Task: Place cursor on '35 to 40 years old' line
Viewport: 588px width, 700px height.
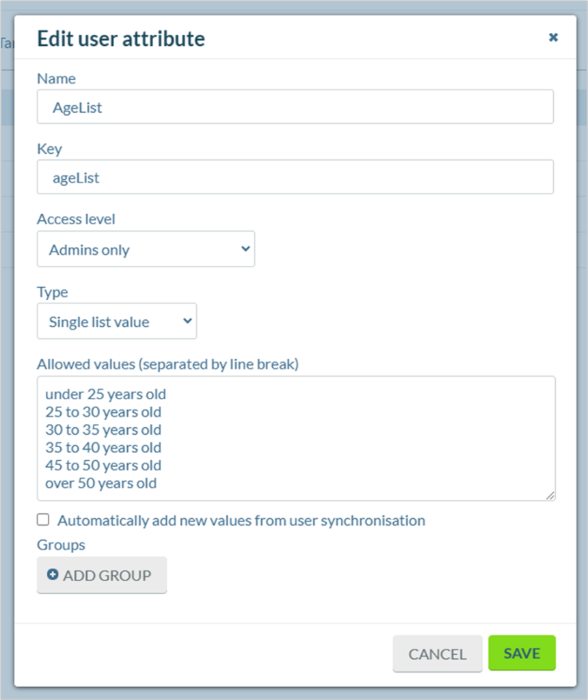Action: (103, 448)
